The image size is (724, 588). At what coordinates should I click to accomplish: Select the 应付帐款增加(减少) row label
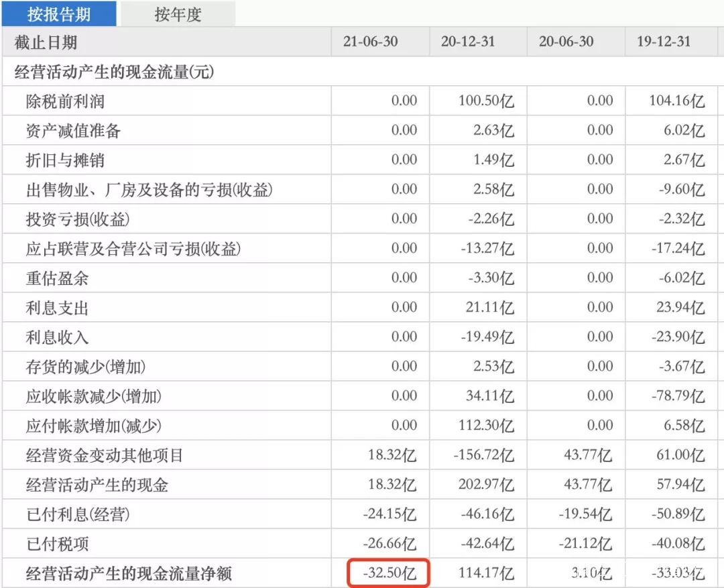[94, 426]
